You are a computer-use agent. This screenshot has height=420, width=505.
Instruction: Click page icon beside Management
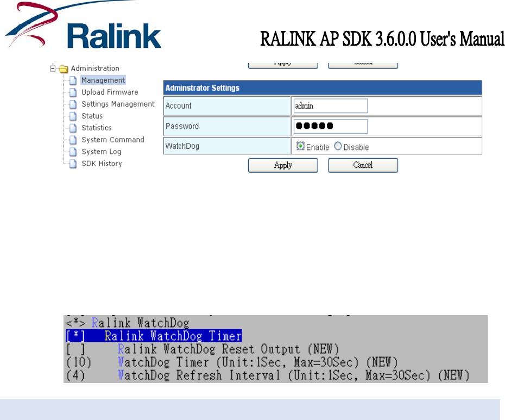coord(73,80)
